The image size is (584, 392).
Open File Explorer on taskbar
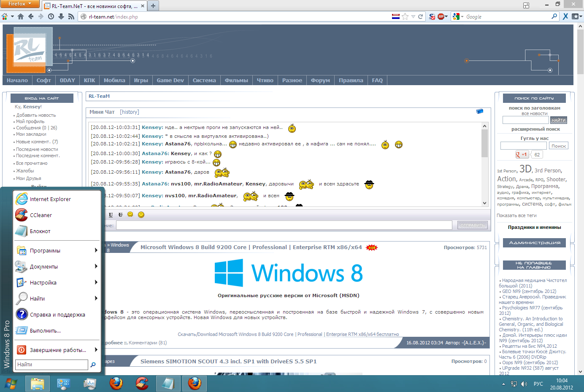point(38,384)
